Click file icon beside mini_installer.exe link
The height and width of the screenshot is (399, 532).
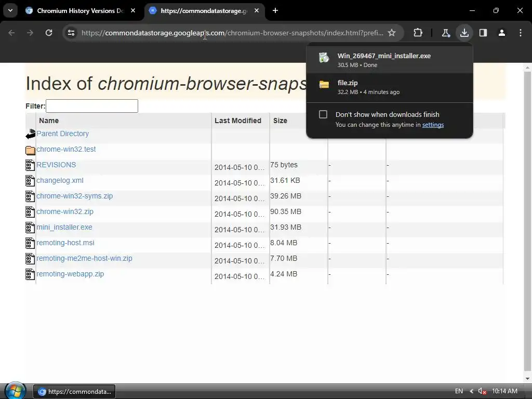30,228
